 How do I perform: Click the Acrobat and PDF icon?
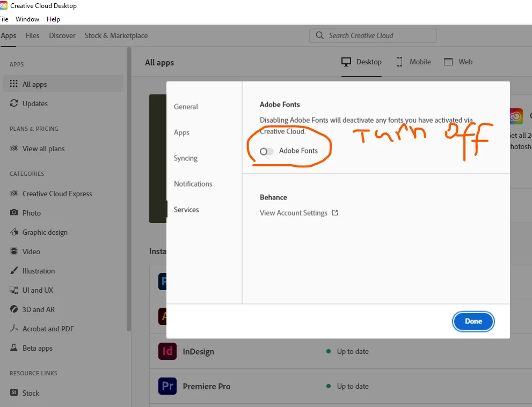point(13,328)
